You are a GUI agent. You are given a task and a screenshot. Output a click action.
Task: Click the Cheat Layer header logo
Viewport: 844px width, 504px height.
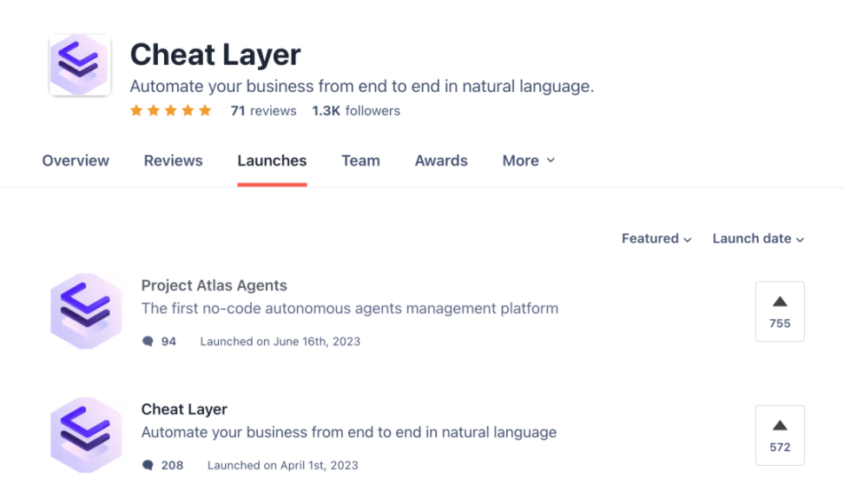(x=80, y=64)
